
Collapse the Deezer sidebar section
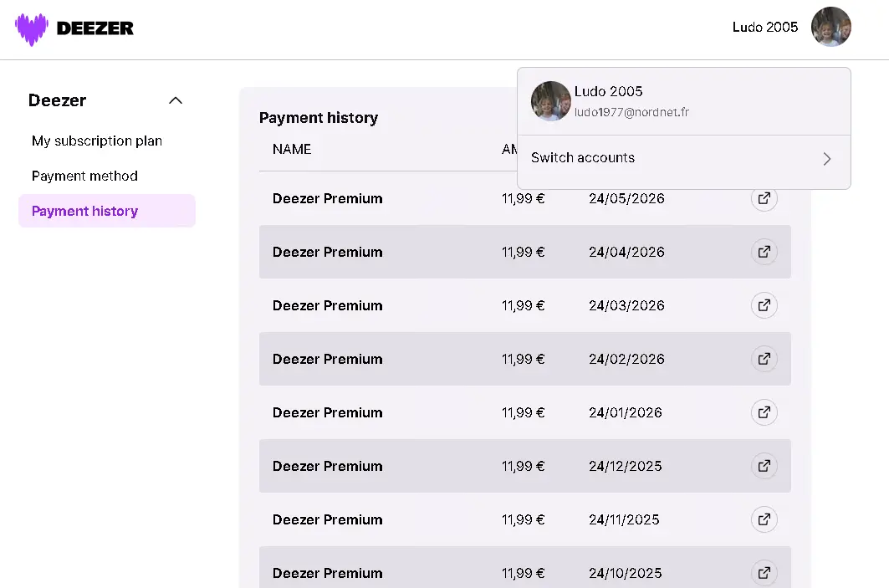tap(176, 100)
